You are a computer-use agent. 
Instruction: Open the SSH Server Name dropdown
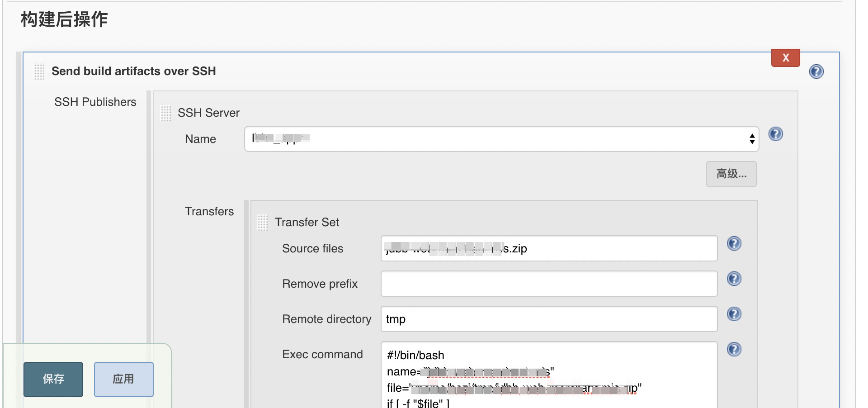pyautogui.click(x=501, y=139)
